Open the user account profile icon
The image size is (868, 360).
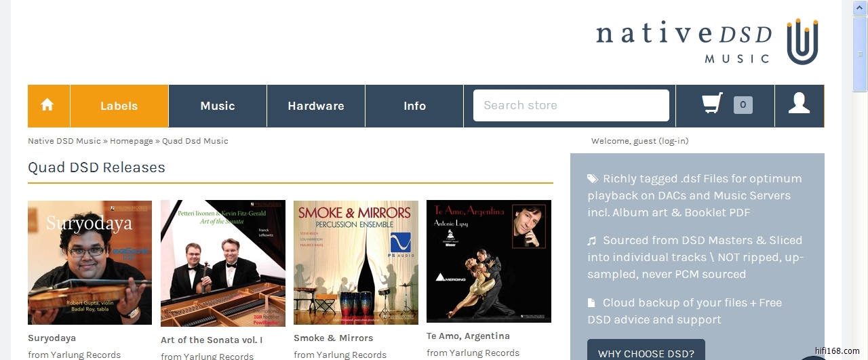(x=799, y=104)
